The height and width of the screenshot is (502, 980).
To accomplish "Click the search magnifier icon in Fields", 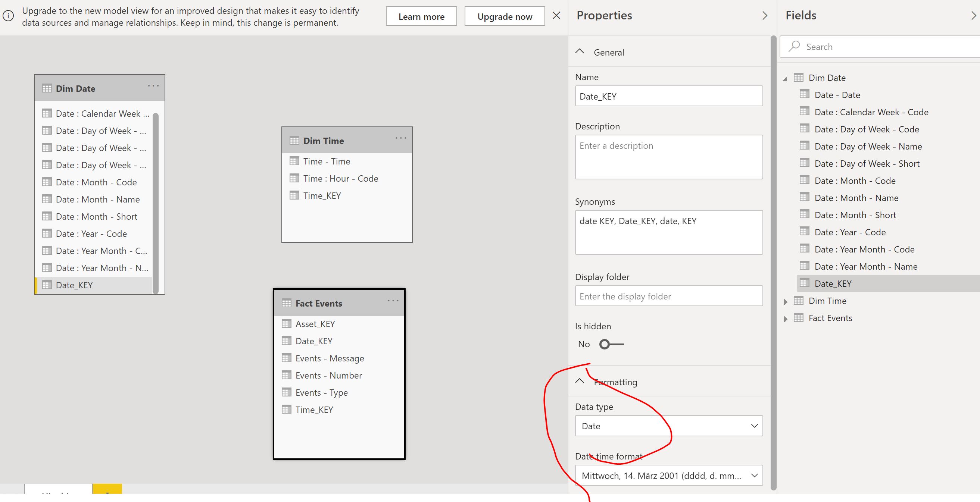I will point(794,46).
